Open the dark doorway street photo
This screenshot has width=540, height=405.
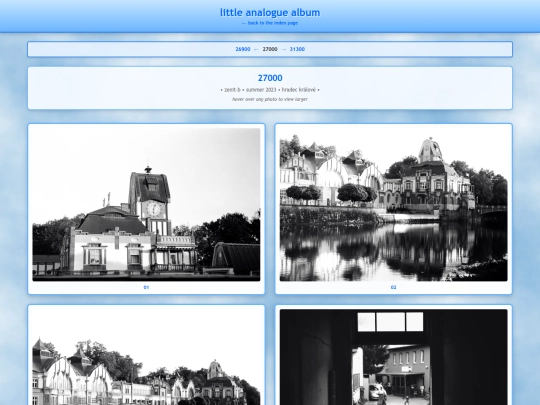click(394, 357)
